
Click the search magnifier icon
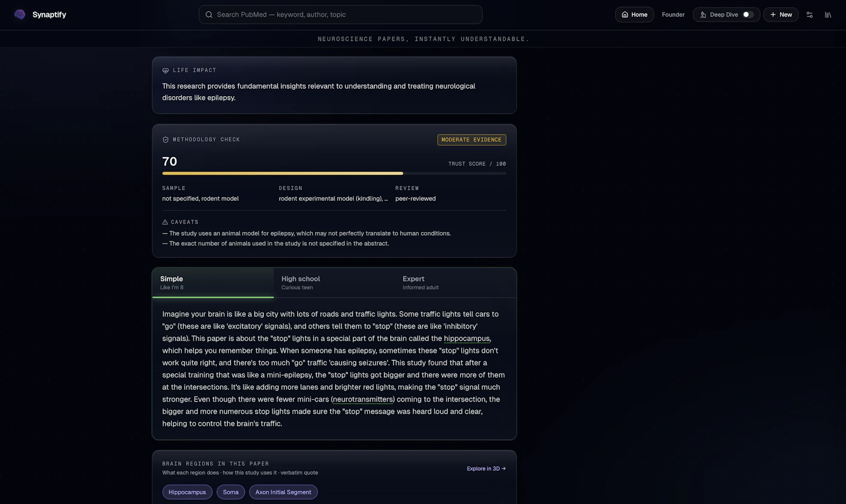click(x=209, y=15)
